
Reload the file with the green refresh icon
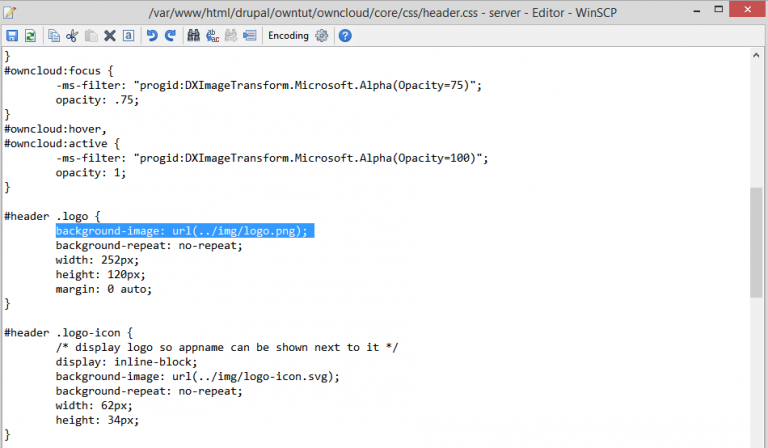30,35
